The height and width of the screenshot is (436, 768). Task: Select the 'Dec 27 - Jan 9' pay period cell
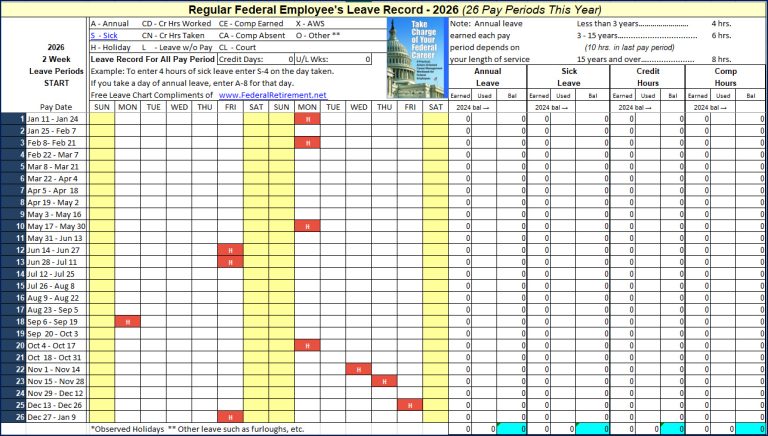(56, 417)
